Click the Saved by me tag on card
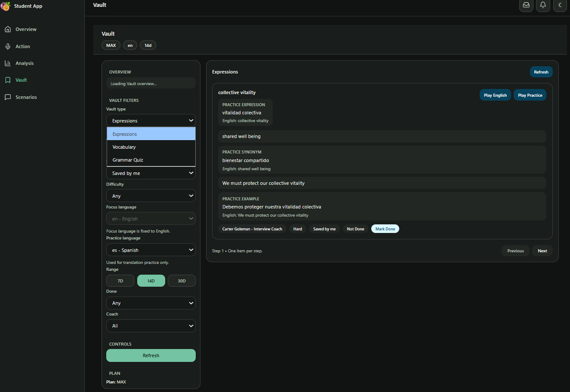570x392 pixels. pos(324,229)
